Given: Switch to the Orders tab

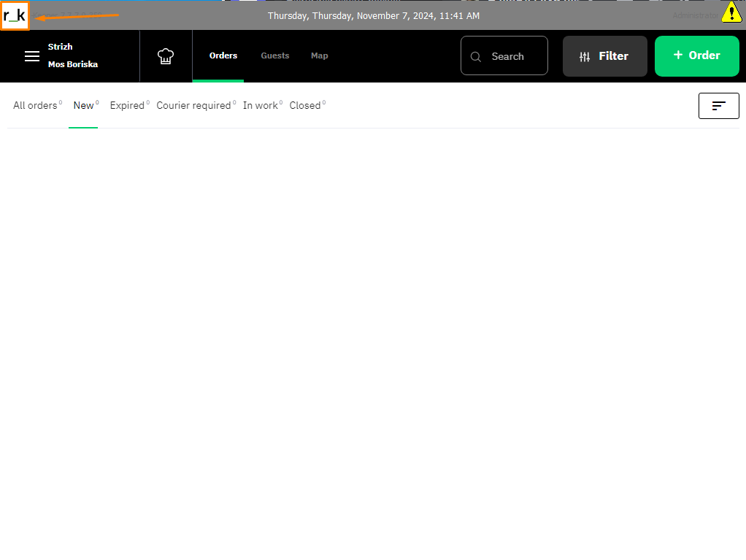Looking at the screenshot, I should [x=223, y=55].
